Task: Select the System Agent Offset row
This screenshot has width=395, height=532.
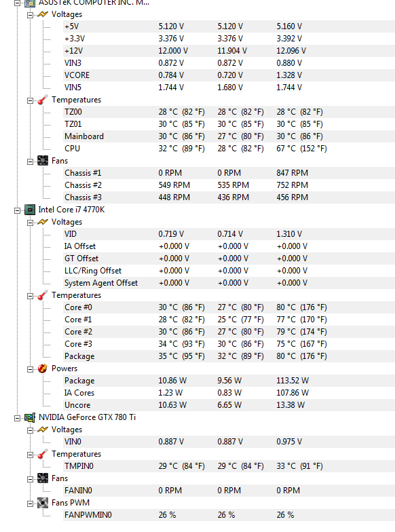Action: (229, 283)
